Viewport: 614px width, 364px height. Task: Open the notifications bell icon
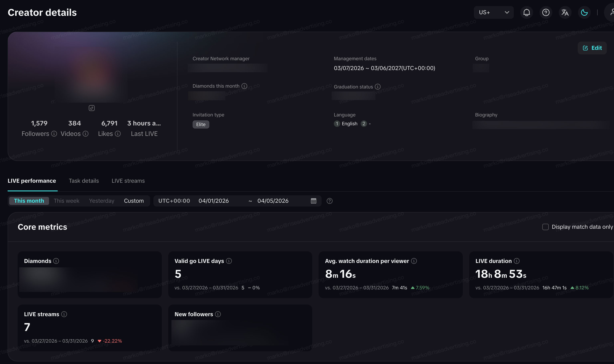click(526, 13)
